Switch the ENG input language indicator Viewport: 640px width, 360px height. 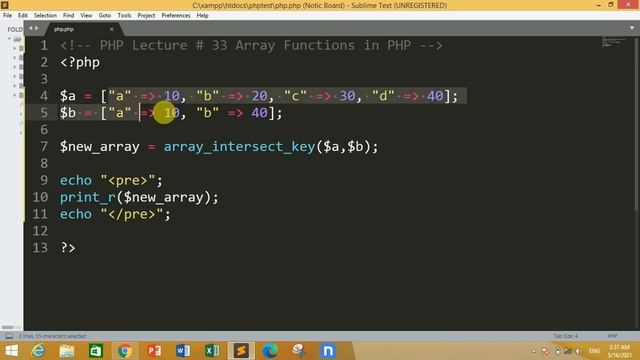594,351
